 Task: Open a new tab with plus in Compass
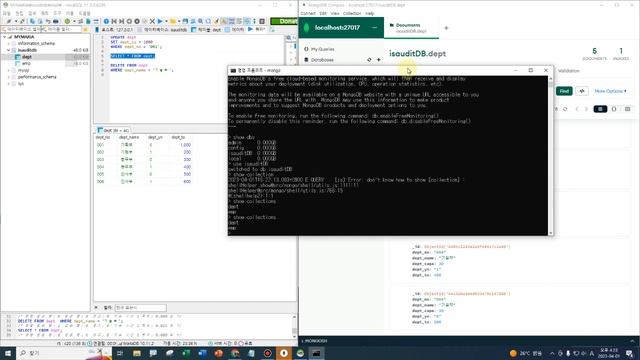(x=446, y=28)
